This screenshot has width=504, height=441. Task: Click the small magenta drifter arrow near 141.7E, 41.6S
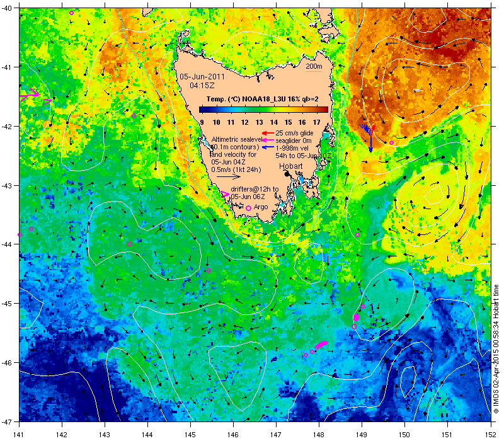(x=48, y=101)
